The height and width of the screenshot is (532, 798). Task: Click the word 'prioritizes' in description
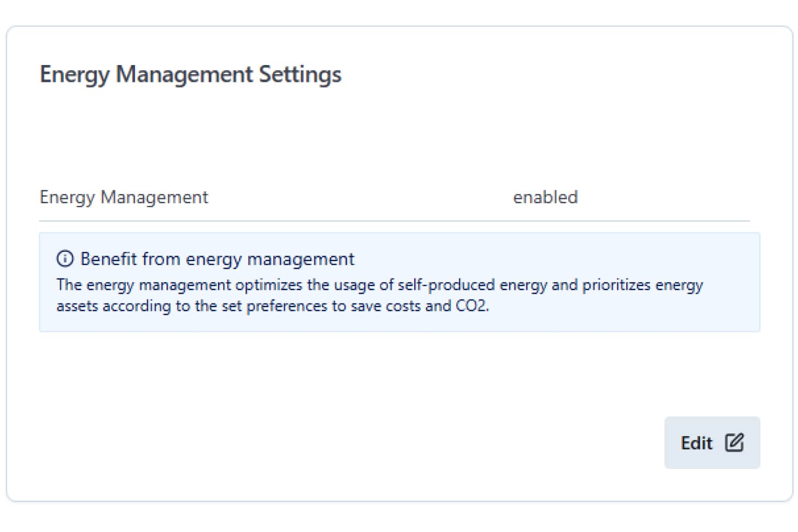coord(616,285)
